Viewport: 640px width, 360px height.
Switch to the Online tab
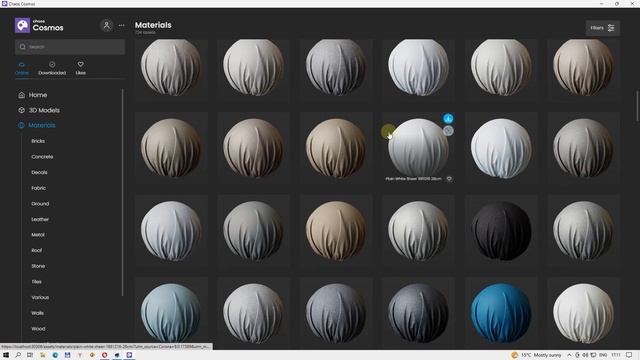click(22, 68)
